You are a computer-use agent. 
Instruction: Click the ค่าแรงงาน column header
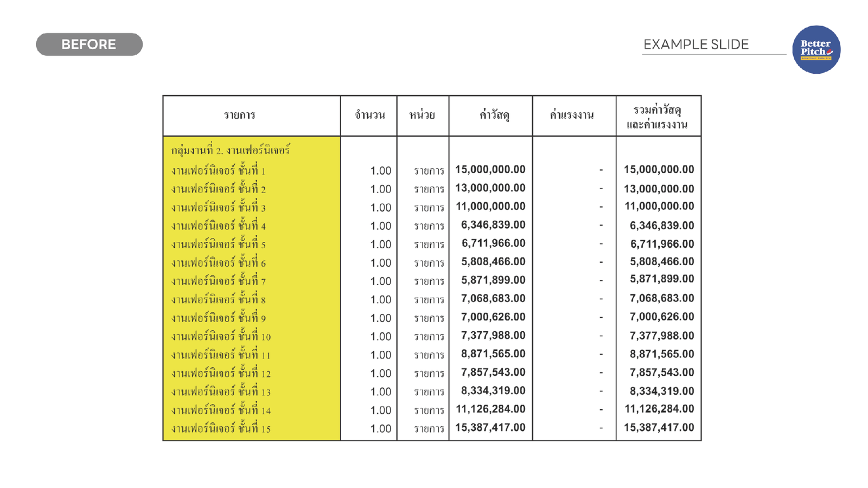tap(571, 115)
